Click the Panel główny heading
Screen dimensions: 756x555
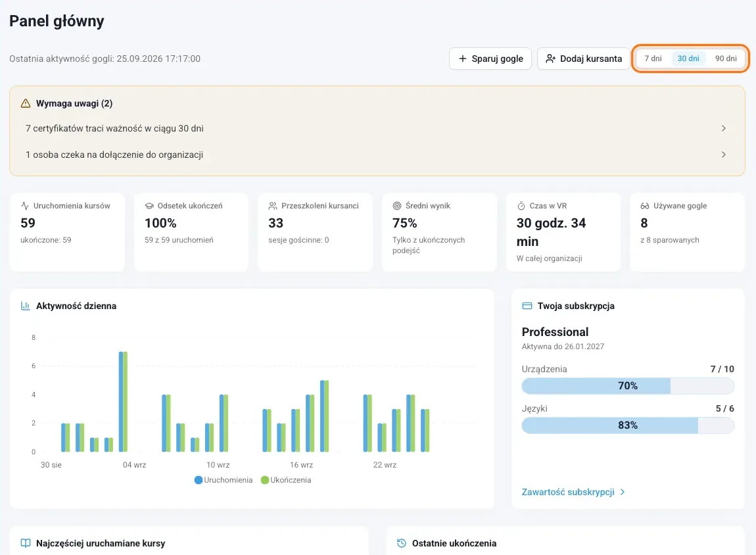pyautogui.click(x=57, y=21)
